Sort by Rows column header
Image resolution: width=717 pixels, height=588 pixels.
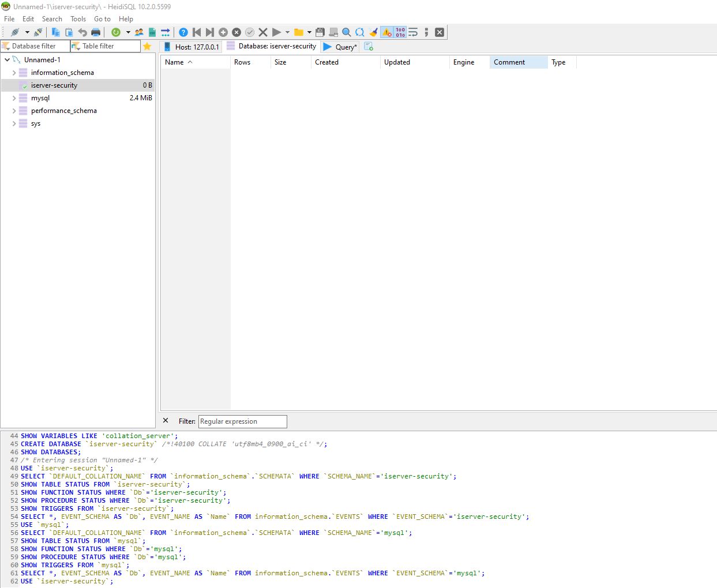coord(250,62)
